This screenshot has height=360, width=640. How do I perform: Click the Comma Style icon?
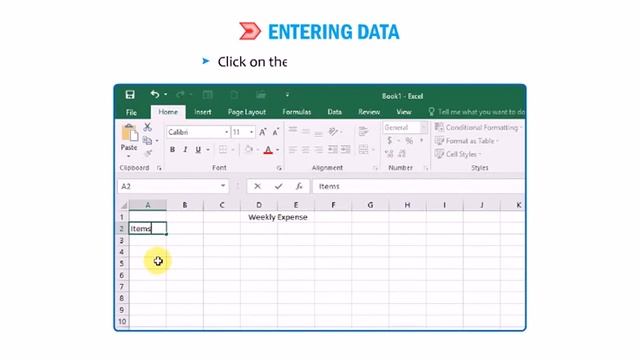point(422,140)
